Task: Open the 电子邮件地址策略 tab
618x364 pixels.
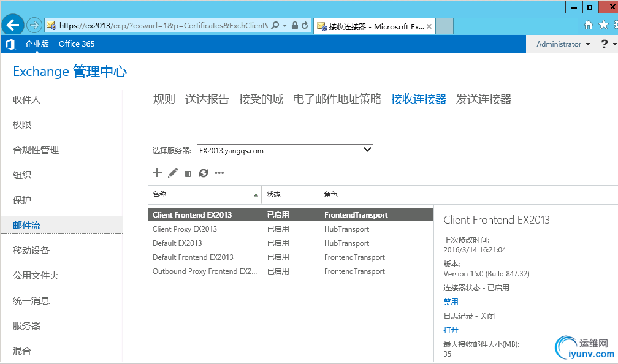Action: 337,99
